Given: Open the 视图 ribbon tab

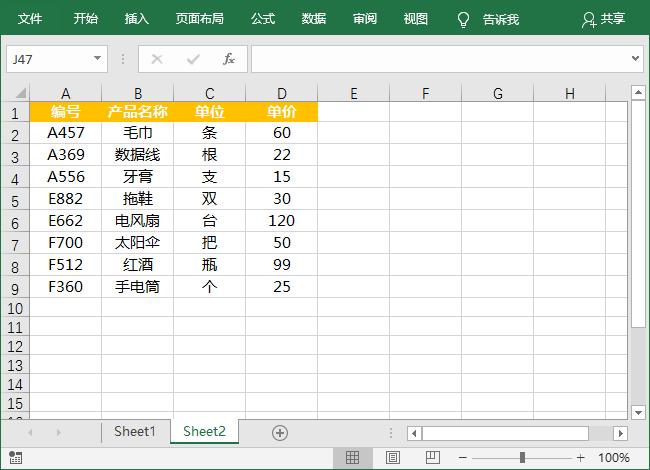Looking at the screenshot, I should (x=416, y=19).
